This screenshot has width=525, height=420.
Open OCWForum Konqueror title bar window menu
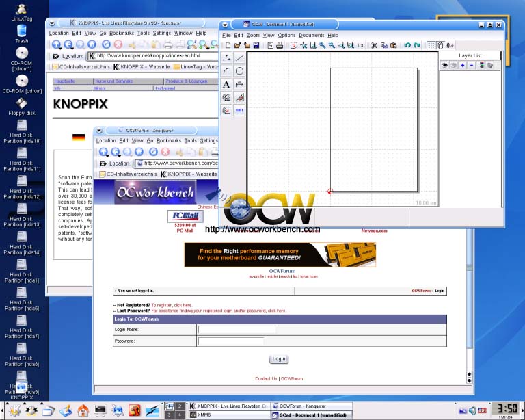coord(99,130)
